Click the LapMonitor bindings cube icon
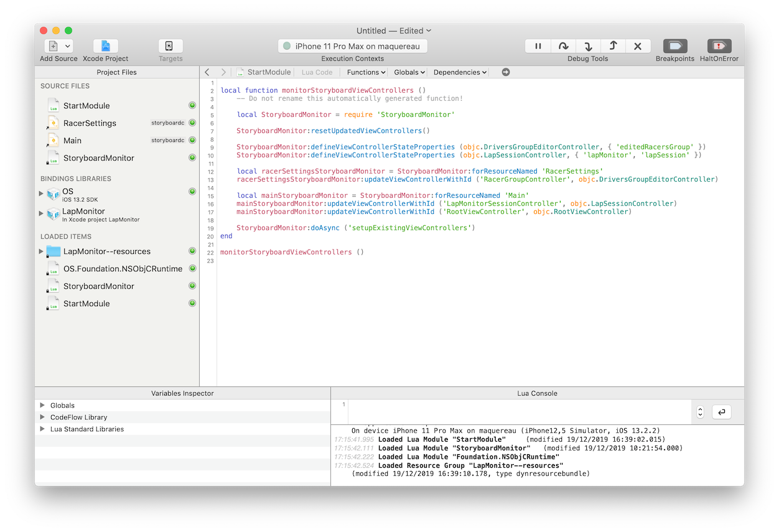Image resolution: width=779 pixels, height=532 pixels. 54,214
